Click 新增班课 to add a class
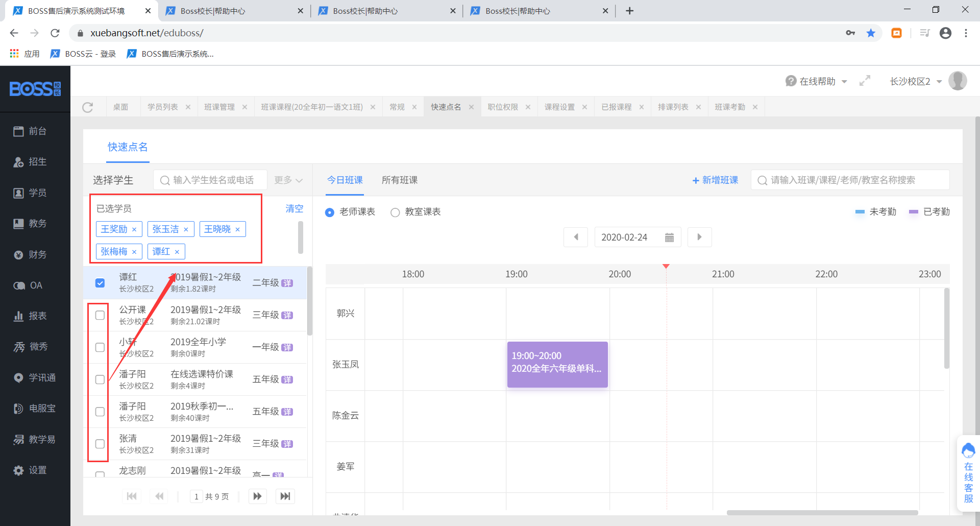 (x=715, y=180)
